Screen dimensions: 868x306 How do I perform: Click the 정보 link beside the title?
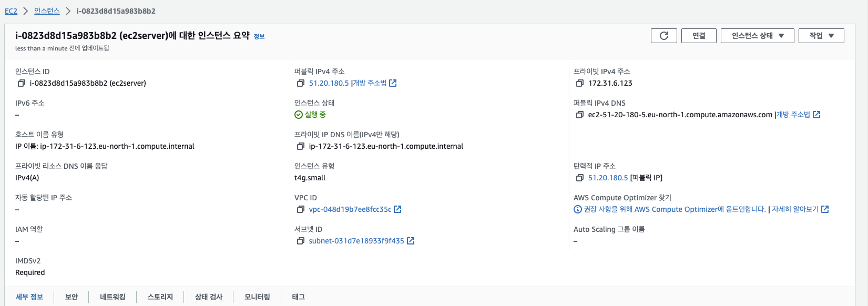point(259,37)
